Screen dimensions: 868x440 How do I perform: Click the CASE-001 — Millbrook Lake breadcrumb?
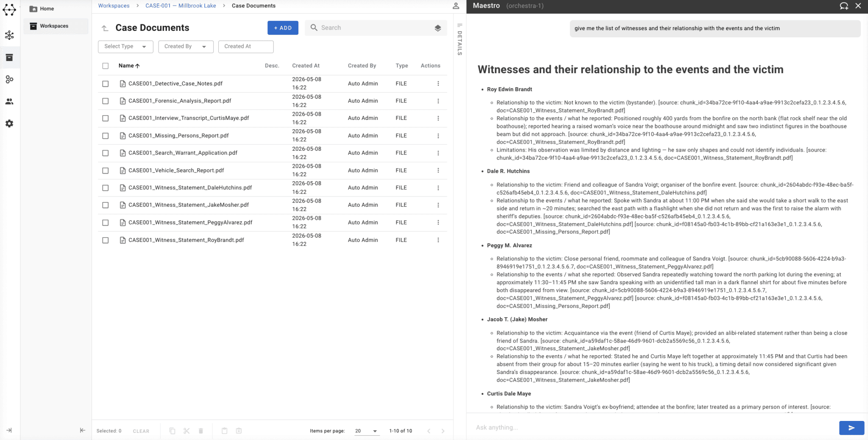181,6
